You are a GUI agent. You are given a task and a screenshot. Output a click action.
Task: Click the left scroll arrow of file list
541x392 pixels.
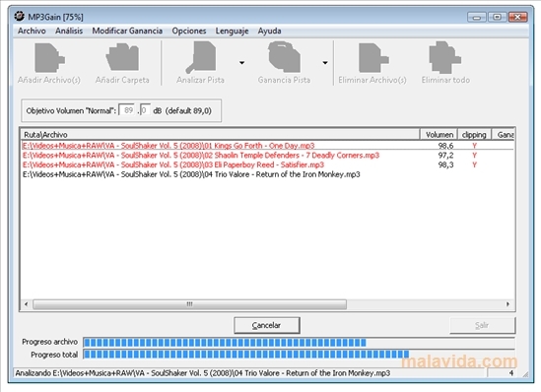26,304
